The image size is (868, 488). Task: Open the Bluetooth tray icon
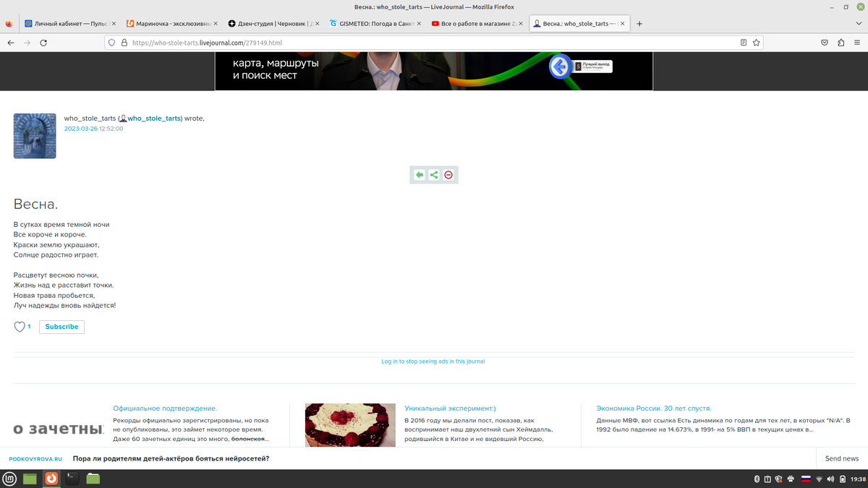pos(757,479)
